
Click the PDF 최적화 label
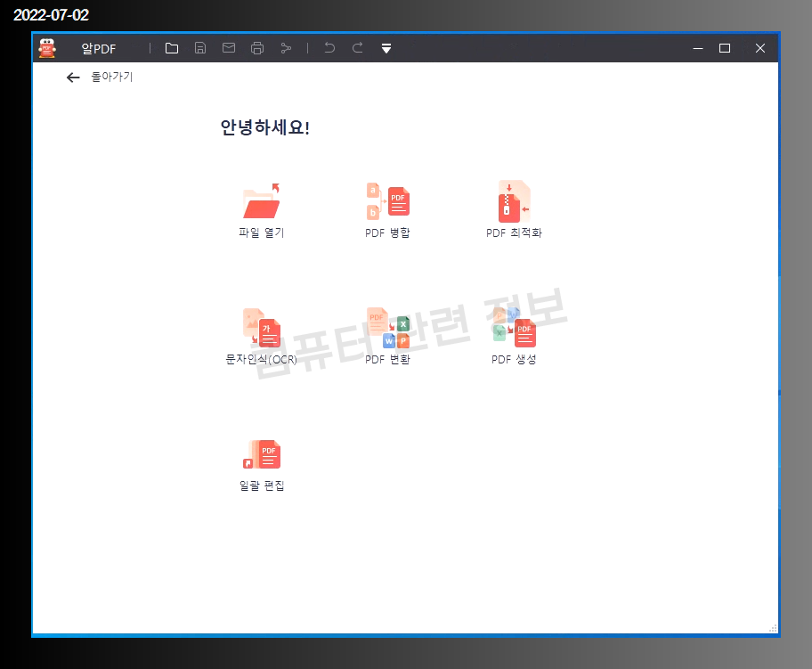pos(514,233)
